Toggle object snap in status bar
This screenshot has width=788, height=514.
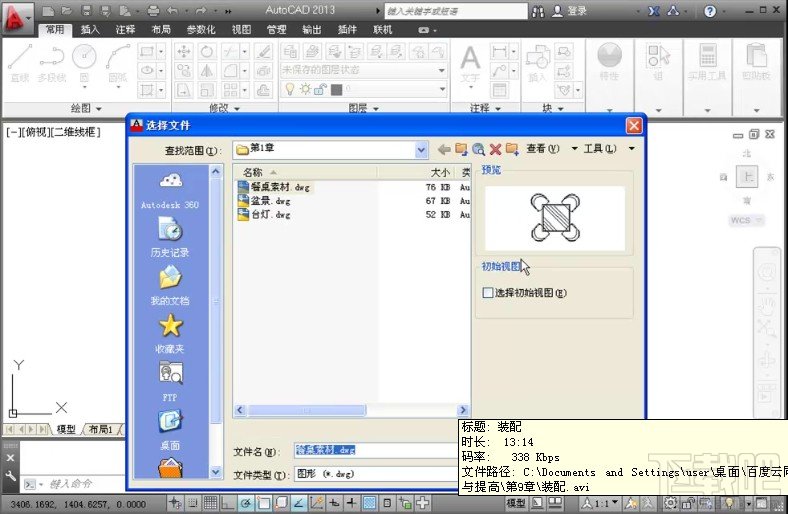click(x=263, y=502)
